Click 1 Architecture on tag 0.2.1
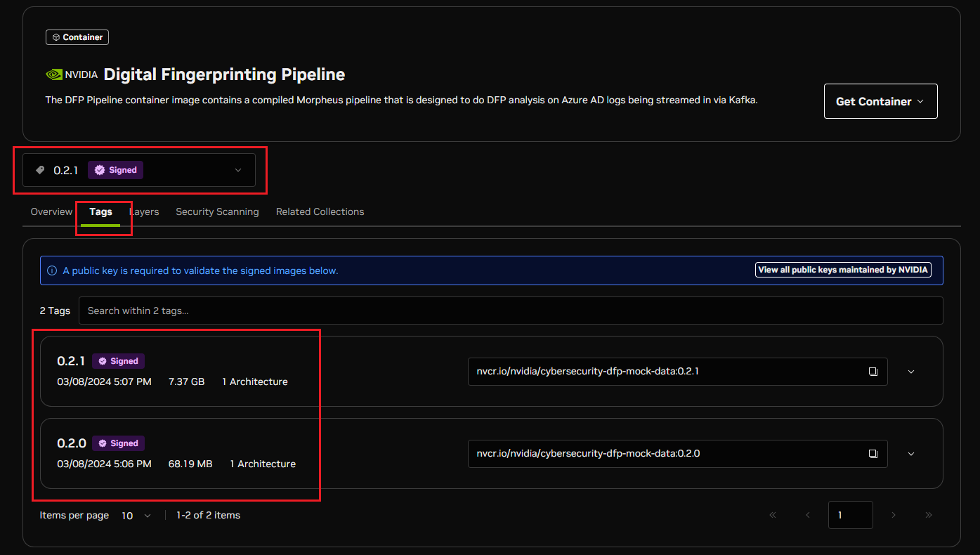980x555 pixels. tap(255, 381)
